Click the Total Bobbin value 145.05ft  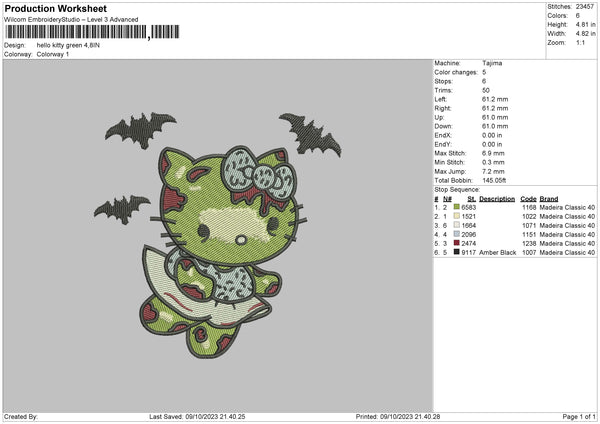tap(494, 180)
